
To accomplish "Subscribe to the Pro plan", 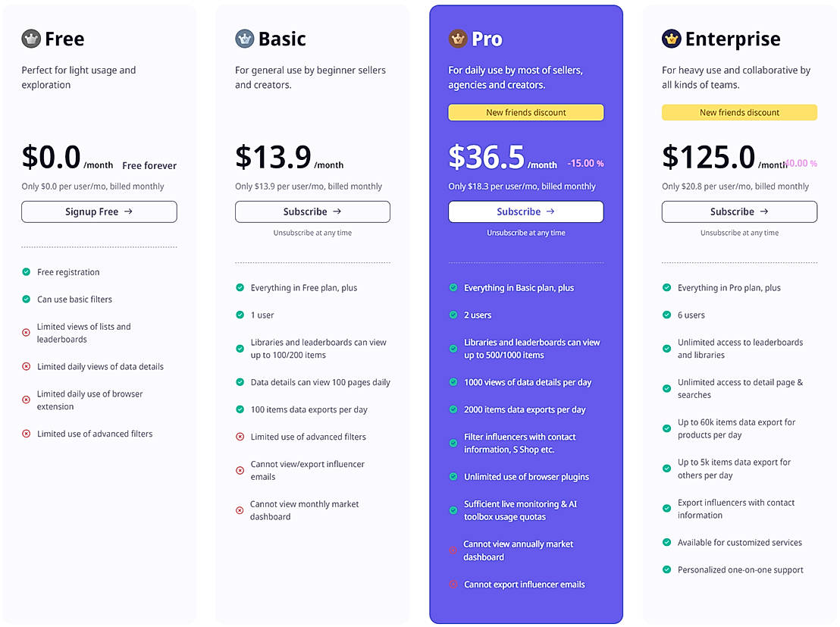I will pyautogui.click(x=525, y=212).
